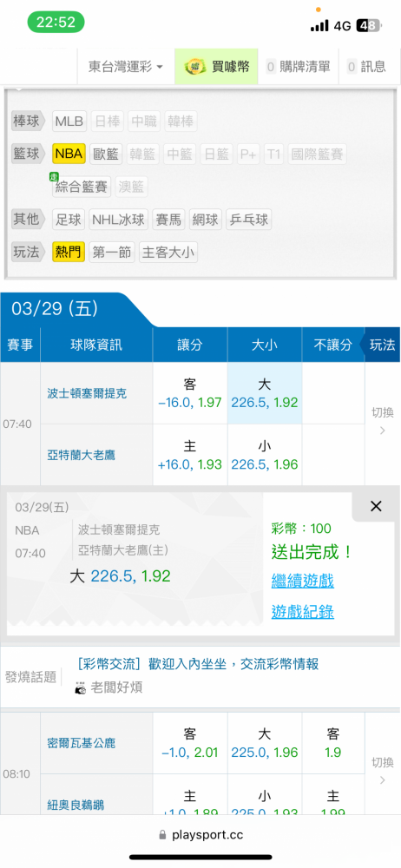Screen dimensions: 401x868
Task: Select 中職 league filter
Action: click(x=144, y=122)
